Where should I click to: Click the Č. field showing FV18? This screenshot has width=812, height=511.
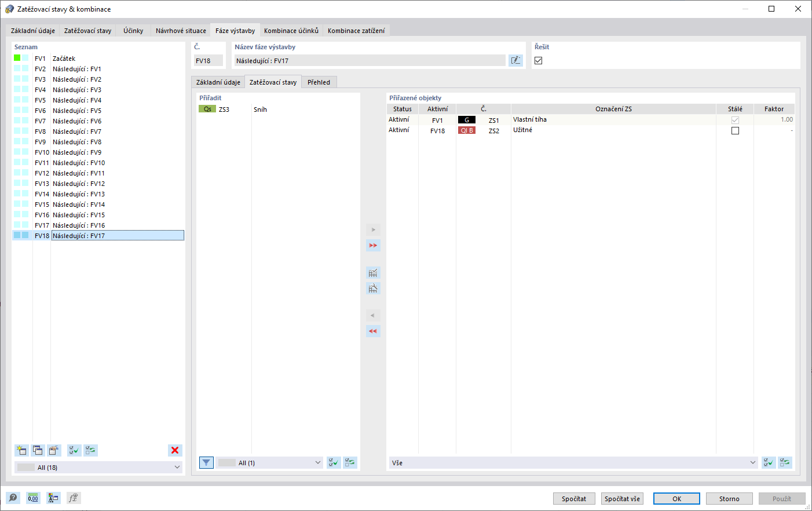click(x=208, y=60)
